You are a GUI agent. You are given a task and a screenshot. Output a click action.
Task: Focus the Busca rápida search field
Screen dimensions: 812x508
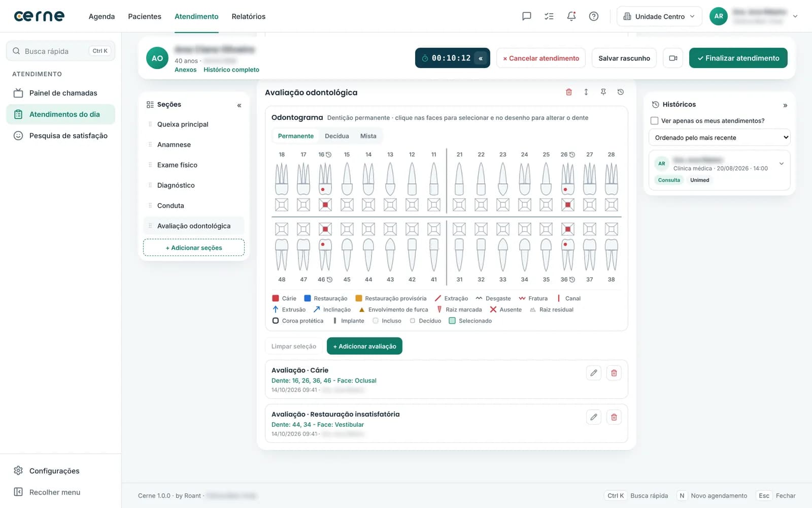coord(60,51)
